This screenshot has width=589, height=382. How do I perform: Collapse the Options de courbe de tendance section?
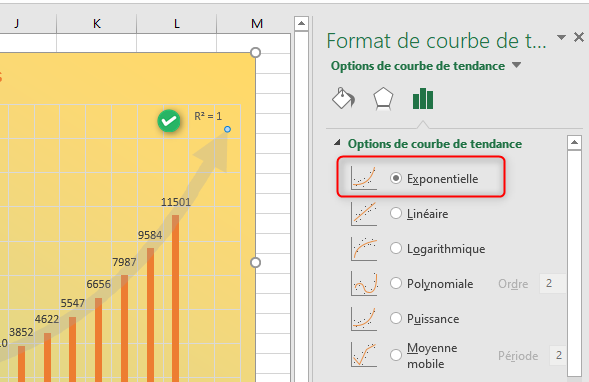pyautogui.click(x=337, y=143)
